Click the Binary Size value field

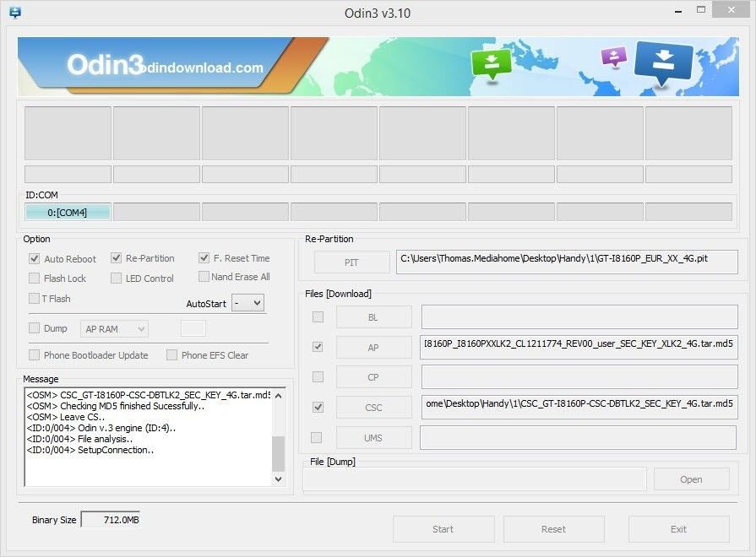pos(111,519)
